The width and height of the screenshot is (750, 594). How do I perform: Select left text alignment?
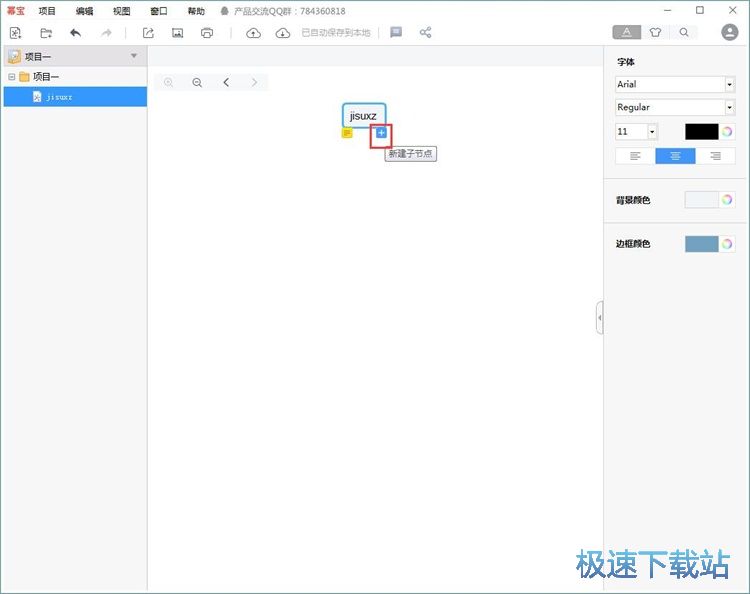635,156
